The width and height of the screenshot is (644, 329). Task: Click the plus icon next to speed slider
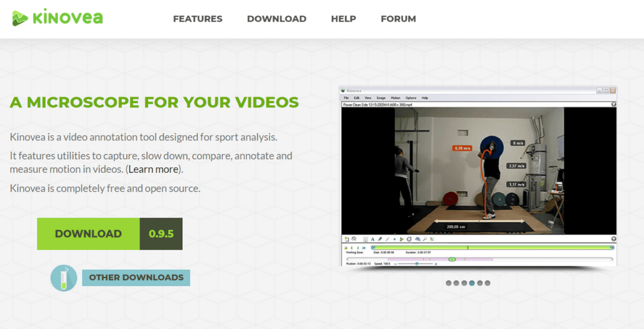(x=436, y=263)
